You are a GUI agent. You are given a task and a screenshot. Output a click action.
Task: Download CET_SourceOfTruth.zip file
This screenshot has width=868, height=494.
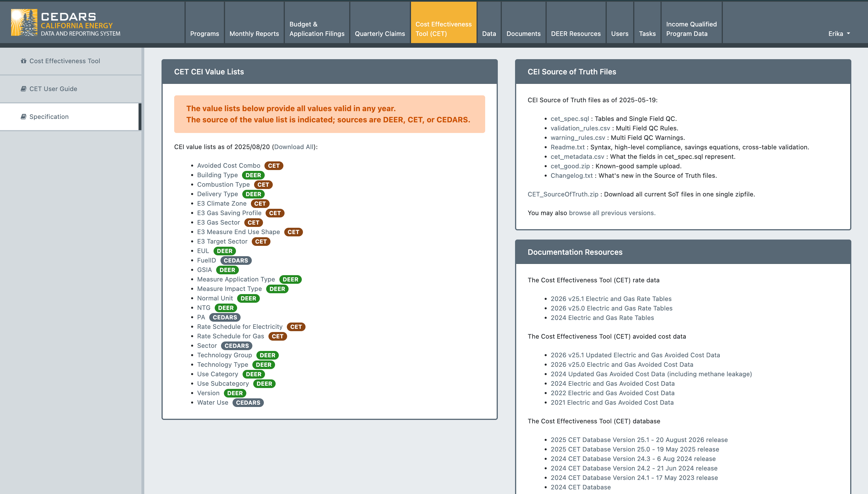point(562,194)
